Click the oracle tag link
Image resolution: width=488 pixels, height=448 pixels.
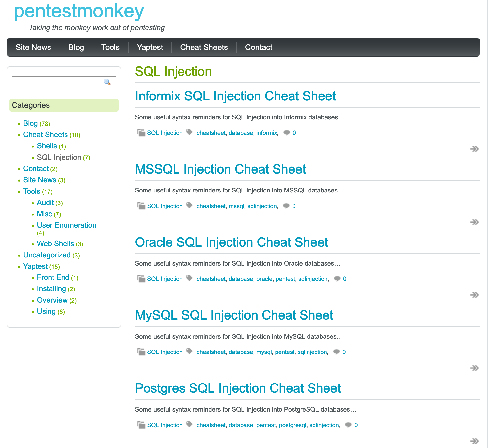(x=264, y=279)
